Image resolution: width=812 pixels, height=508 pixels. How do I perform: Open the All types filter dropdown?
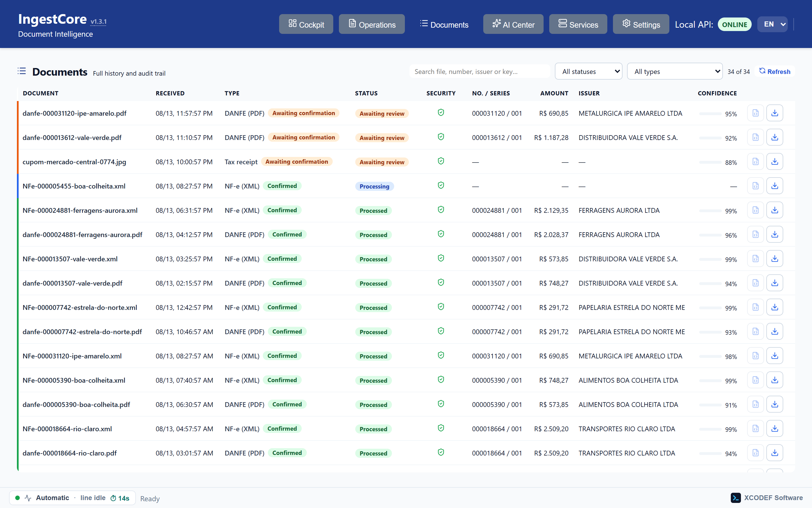point(674,71)
